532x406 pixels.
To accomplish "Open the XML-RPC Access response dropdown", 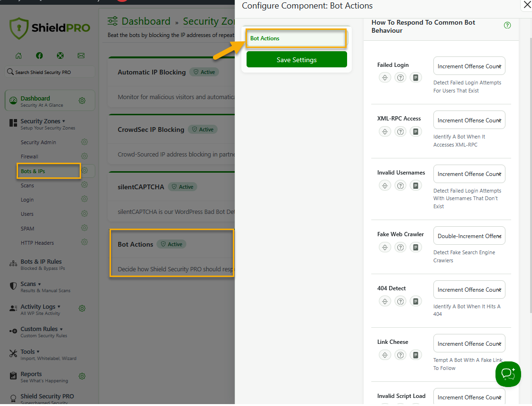I will (x=469, y=120).
